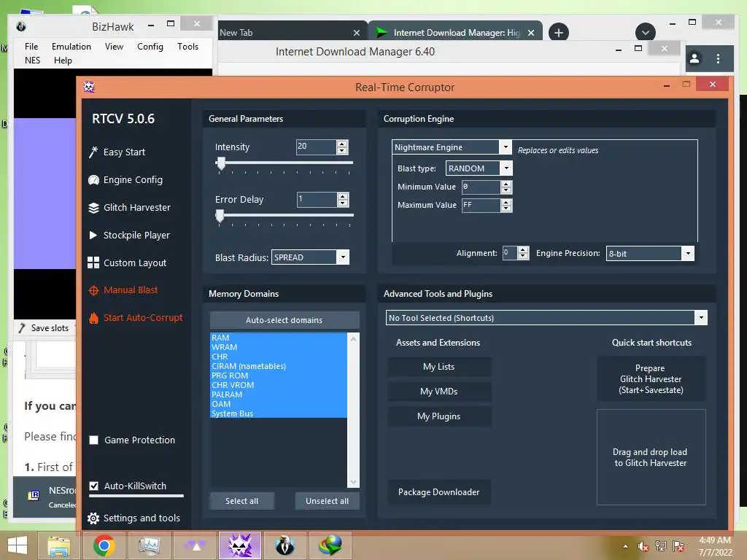
Task: Open the Engine Precision dropdown
Action: 688,253
